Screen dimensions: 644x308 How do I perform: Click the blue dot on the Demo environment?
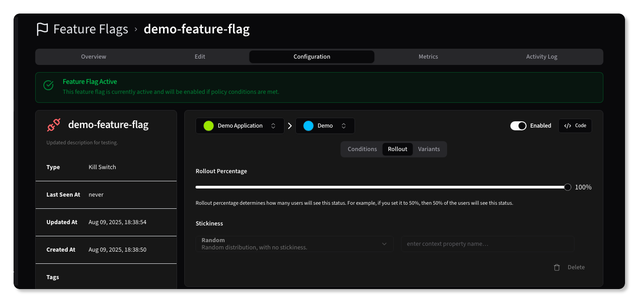[308, 125]
